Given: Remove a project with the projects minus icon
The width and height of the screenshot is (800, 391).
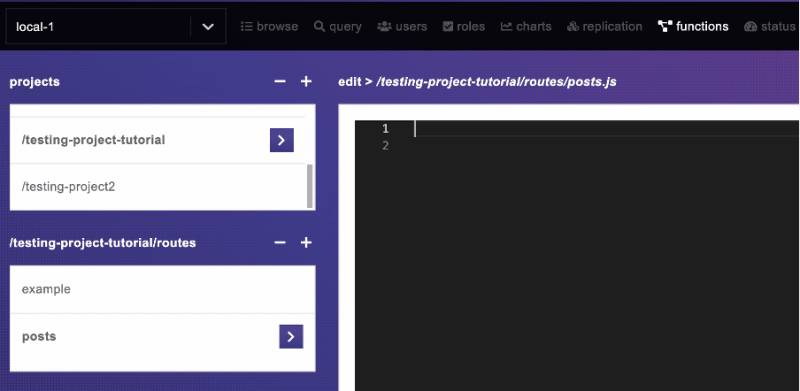Looking at the screenshot, I should pos(280,82).
